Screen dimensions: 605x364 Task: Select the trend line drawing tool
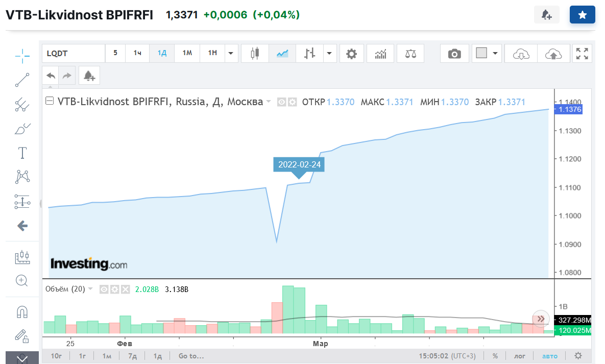(22, 80)
